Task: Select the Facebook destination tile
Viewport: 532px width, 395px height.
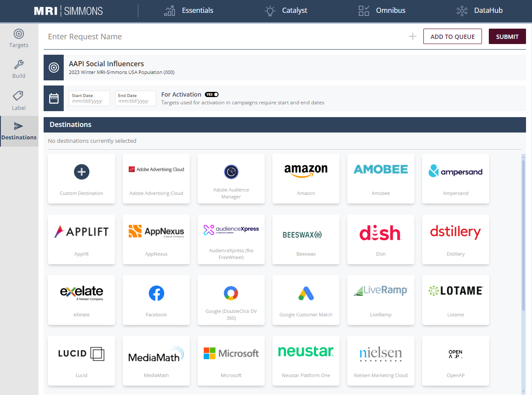Action: click(x=156, y=300)
